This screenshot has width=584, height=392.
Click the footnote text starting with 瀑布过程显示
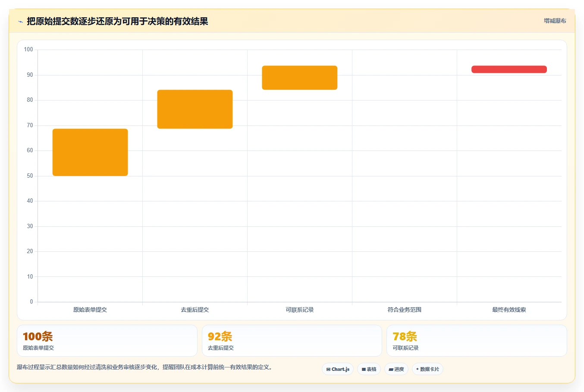(x=145, y=367)
